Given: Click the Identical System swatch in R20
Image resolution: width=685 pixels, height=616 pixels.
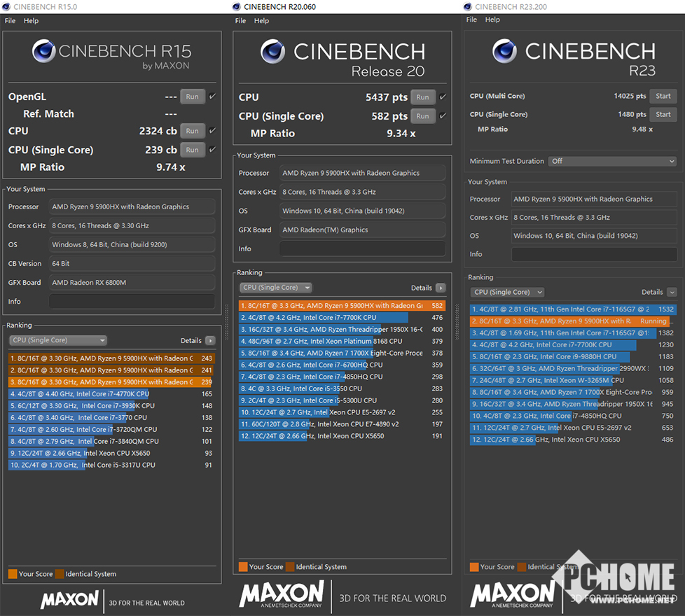Looking at the screenshot, I should point(290,567).
